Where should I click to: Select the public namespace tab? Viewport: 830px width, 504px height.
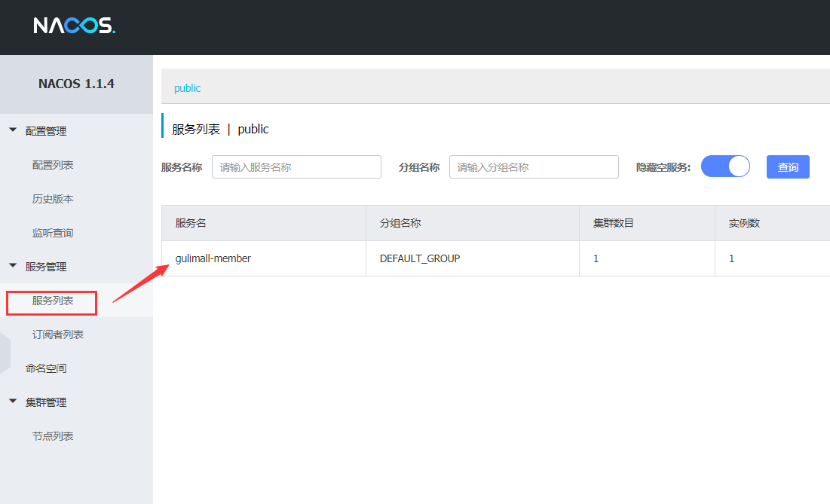(x=188, y=88)
